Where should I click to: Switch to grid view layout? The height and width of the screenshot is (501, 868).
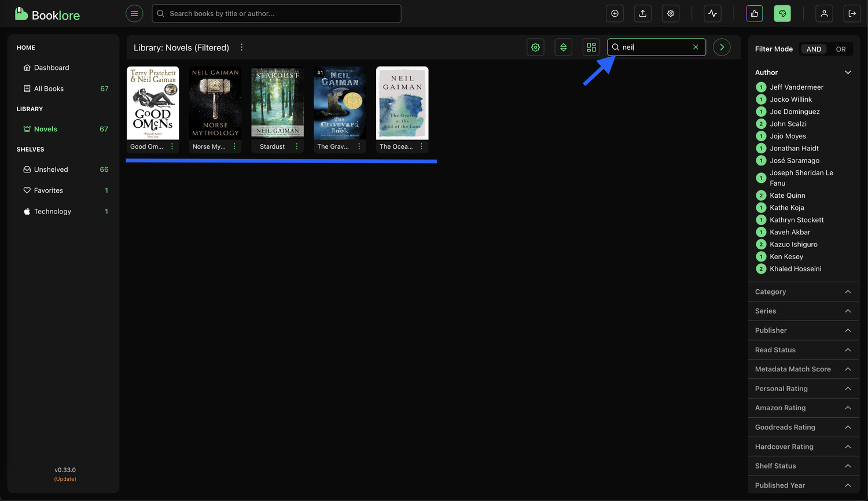[x=591, y=47]
